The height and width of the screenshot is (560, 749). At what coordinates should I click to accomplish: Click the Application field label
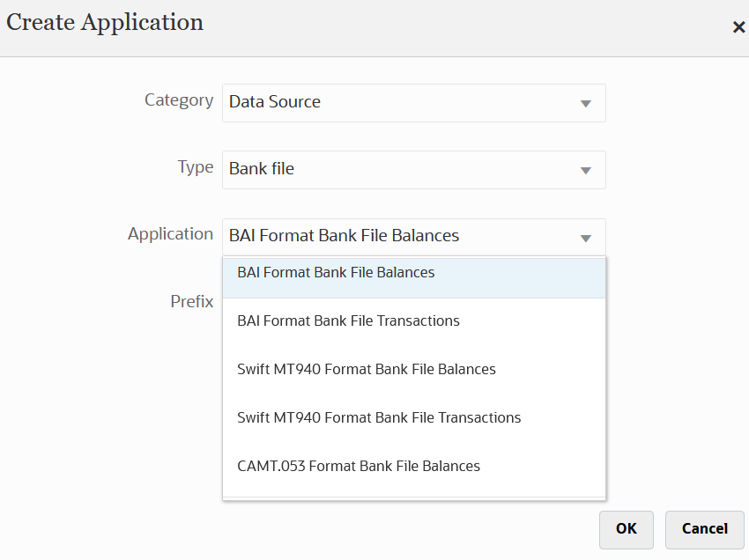(x=170, y=234)
